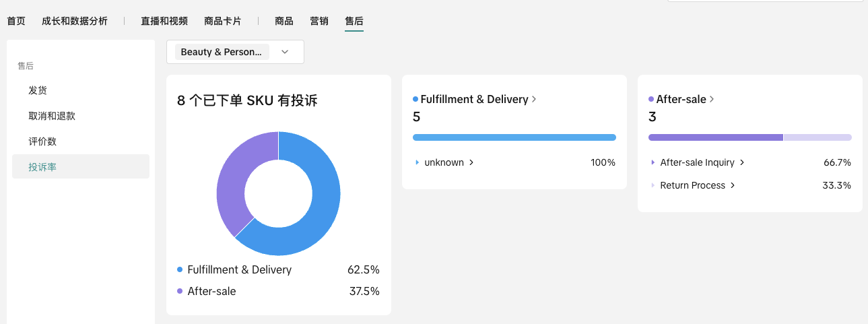868x324 pixels.
Task: Switch to 直播和视频 tab
Action: [x=164, y=21]
